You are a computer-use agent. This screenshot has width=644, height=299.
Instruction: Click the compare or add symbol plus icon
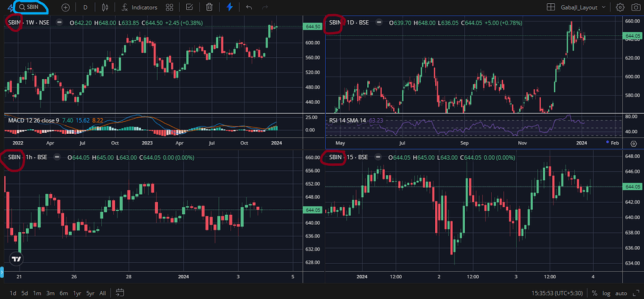67,8
